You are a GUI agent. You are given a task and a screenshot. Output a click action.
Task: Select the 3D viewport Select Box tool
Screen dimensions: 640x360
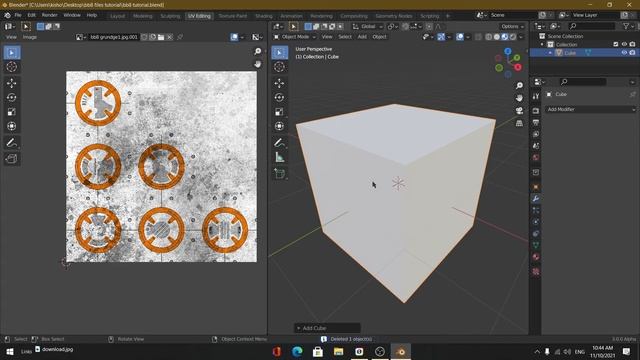click(280, 53)
